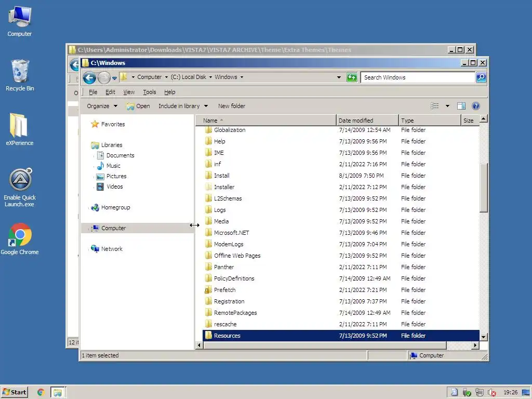532x399 pixels.
Task: Select the inf folder icon
Action: point(209,164)
